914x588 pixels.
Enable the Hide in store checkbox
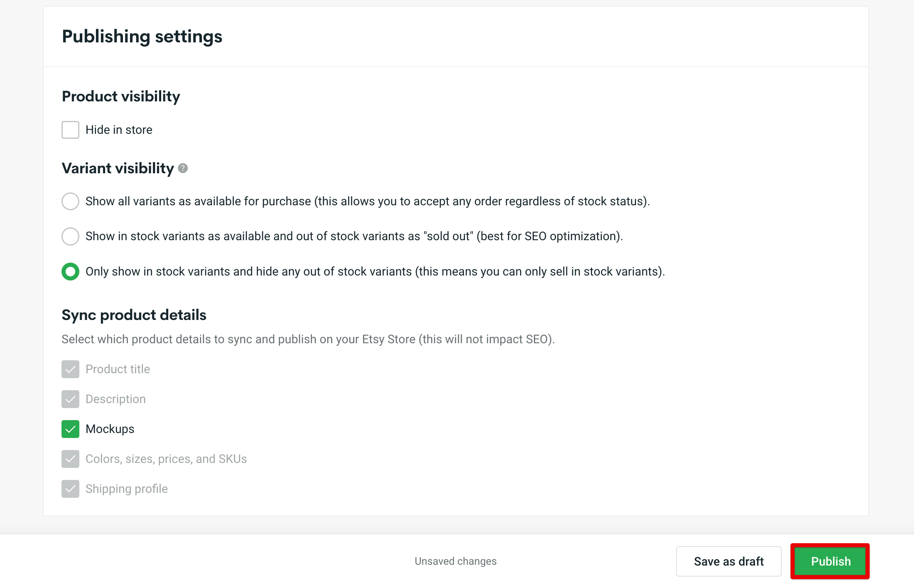(70, 129)
